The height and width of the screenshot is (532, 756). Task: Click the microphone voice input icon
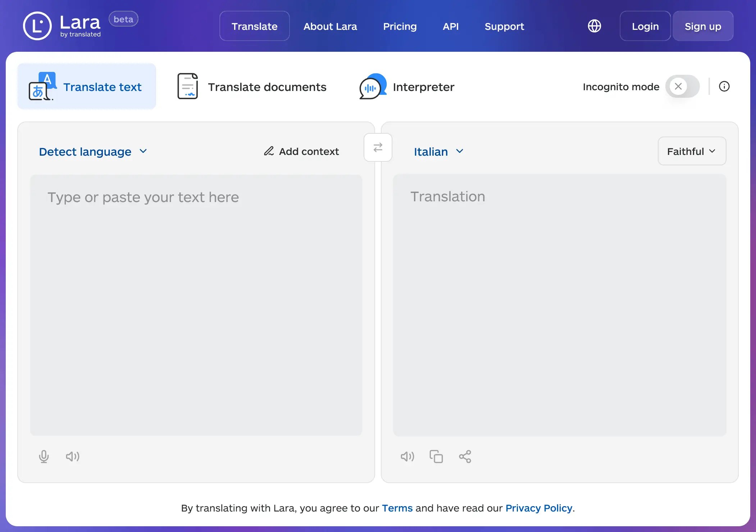(44, 457)
